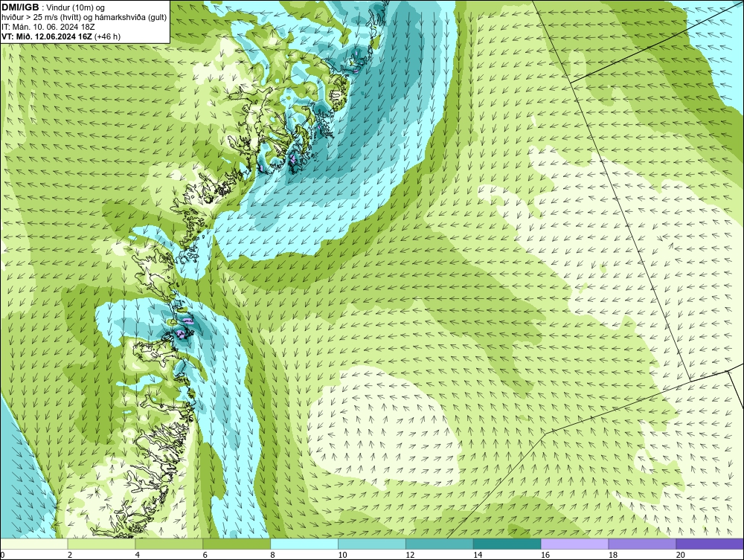Click the 'Vindur (10m) og' label
Viewport: 744px width, 560px height.
(x=76, y=8)
